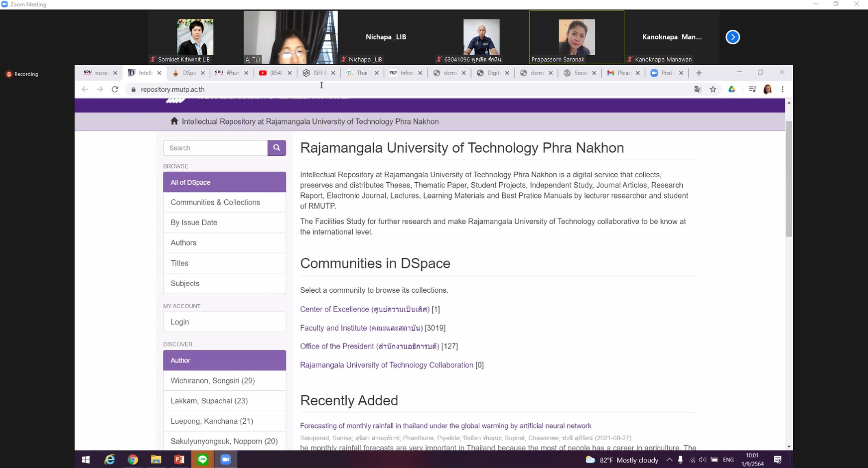Open the Forecasting of monthly rainfall article
This screenshot has width=868, height=468.
tap(445, 426)
